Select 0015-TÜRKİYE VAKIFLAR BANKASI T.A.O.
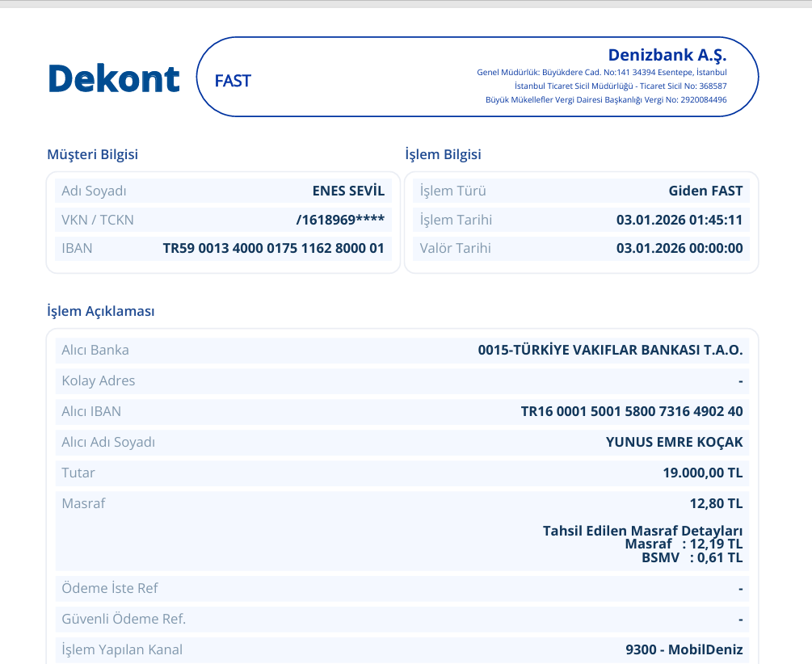Image resolution: width=812 pixels, height=664 pixels. tap(611, 350)
